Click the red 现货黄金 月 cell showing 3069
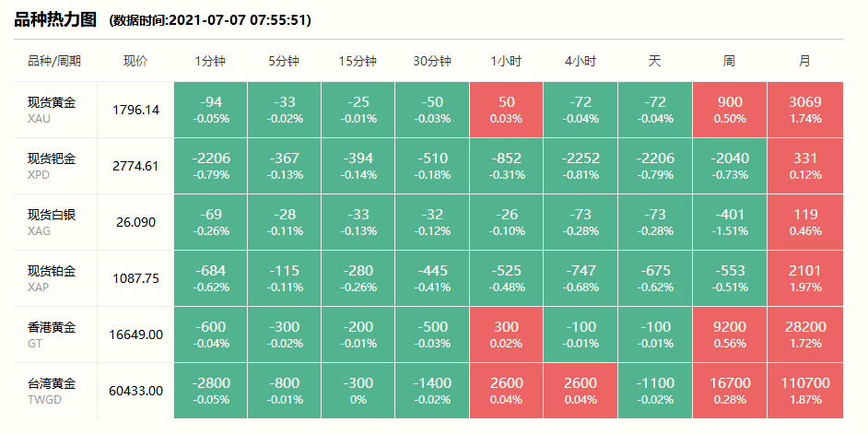Viewport: 868px width, 434px height. [805, 109]
